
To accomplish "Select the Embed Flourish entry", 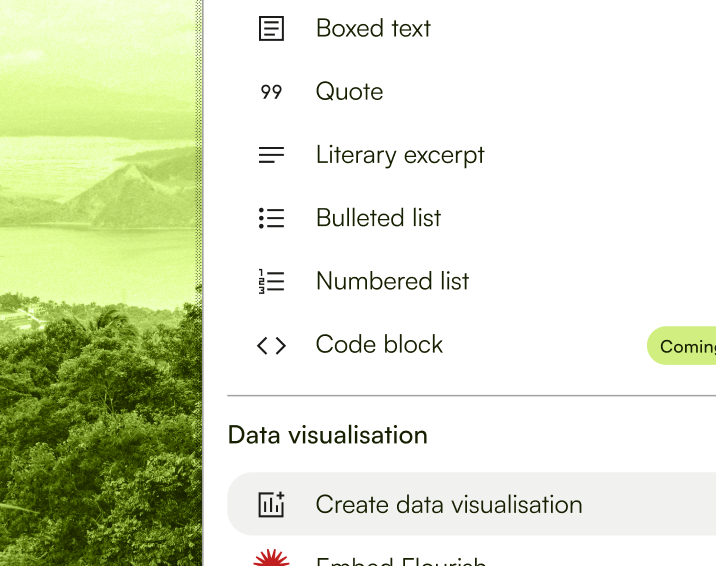I will coord(400,560).
